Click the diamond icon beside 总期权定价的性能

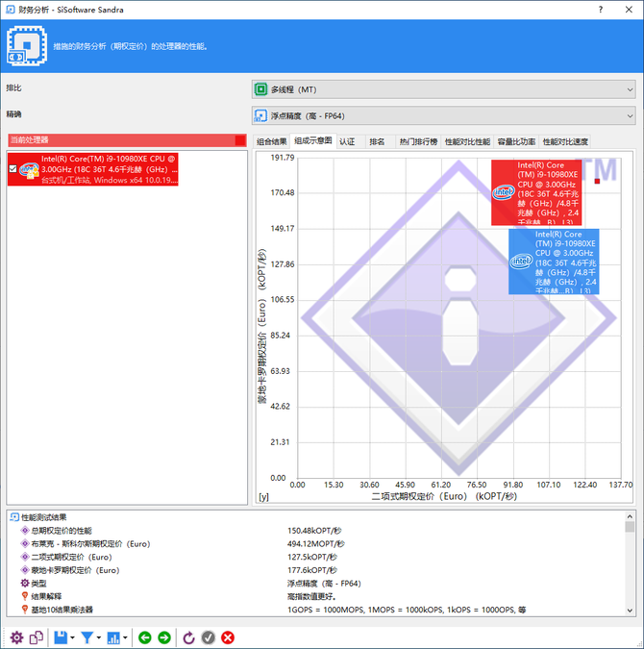click(25, 530)
